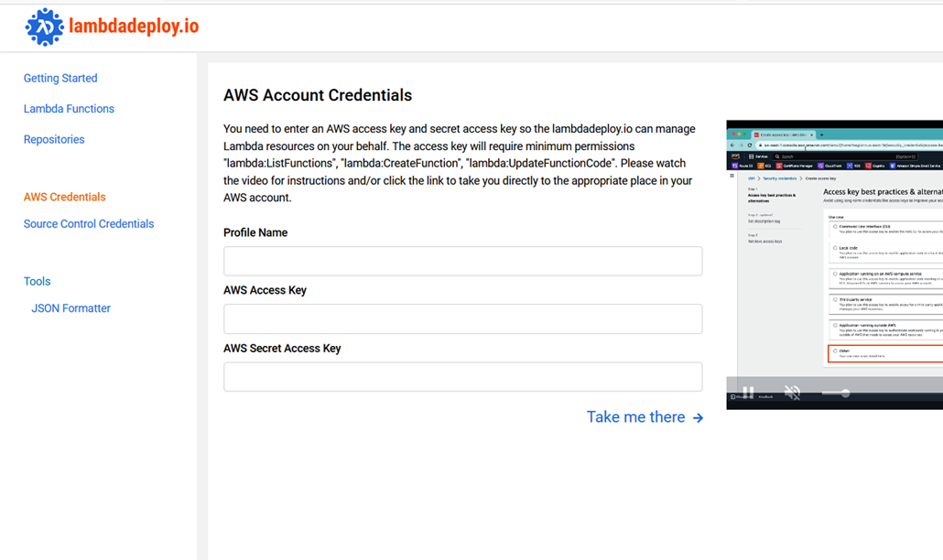The height and width of the screenshot is (560, 943).
Task: Go to Lambda Functions in the sidebar
Action: [x=69, y=109]
